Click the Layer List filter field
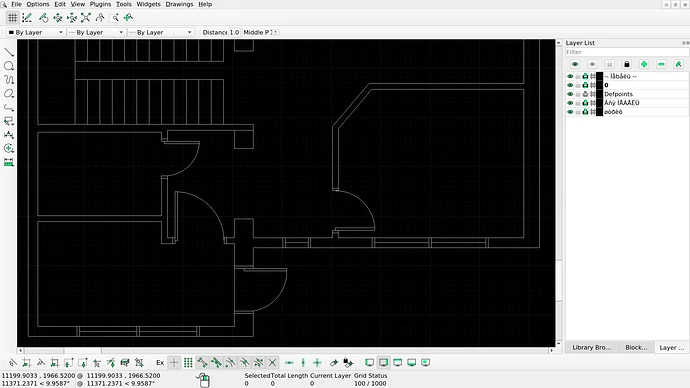The width and height of the screenshot is (690, 388). click(627, 52)
